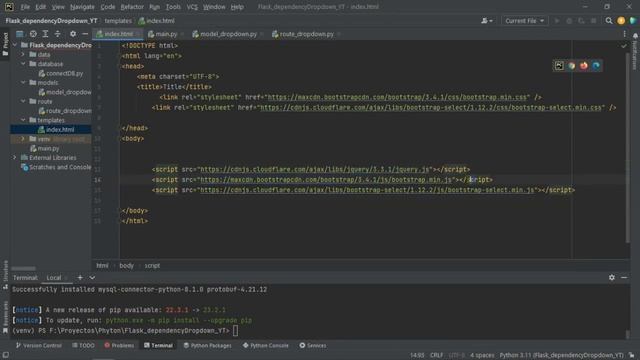Open page in Firefox browser icon
Viewport: 640px width, 360px height.
[584, 66]
